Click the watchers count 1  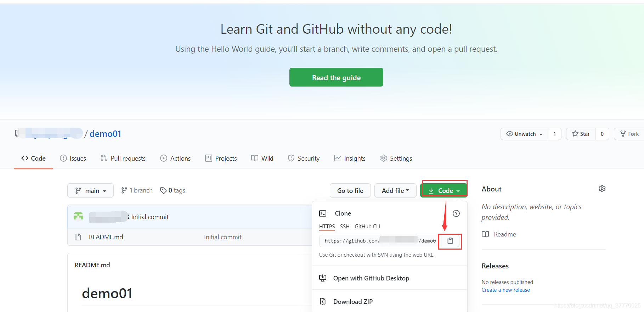[555, 134]
